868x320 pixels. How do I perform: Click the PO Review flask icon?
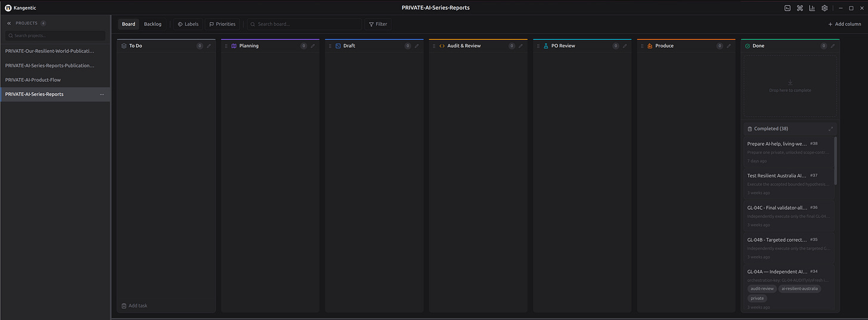(x=545, y=46)
